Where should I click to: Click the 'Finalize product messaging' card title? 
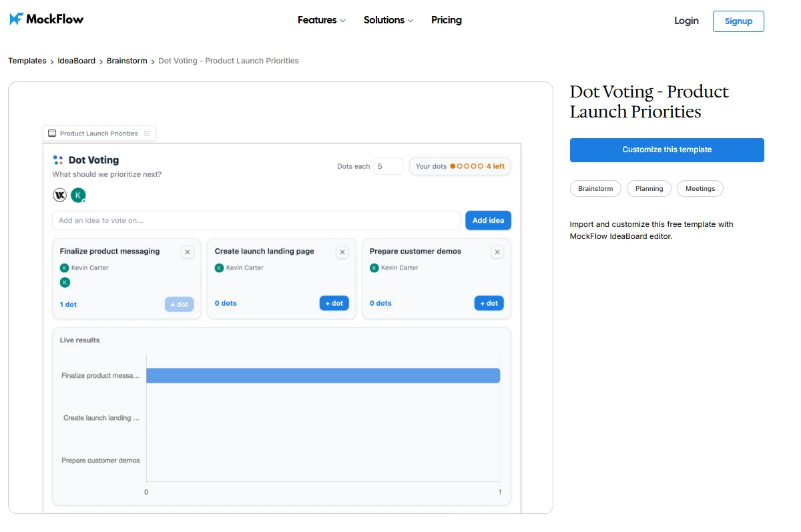pyautogui.click(x=109, y=252)
